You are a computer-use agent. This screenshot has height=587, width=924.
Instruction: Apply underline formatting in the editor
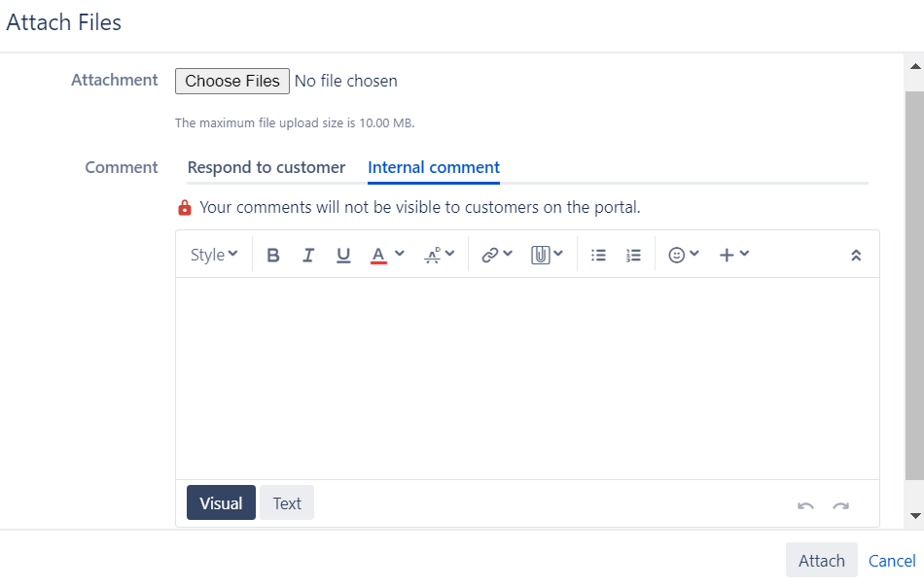[343, 254]
